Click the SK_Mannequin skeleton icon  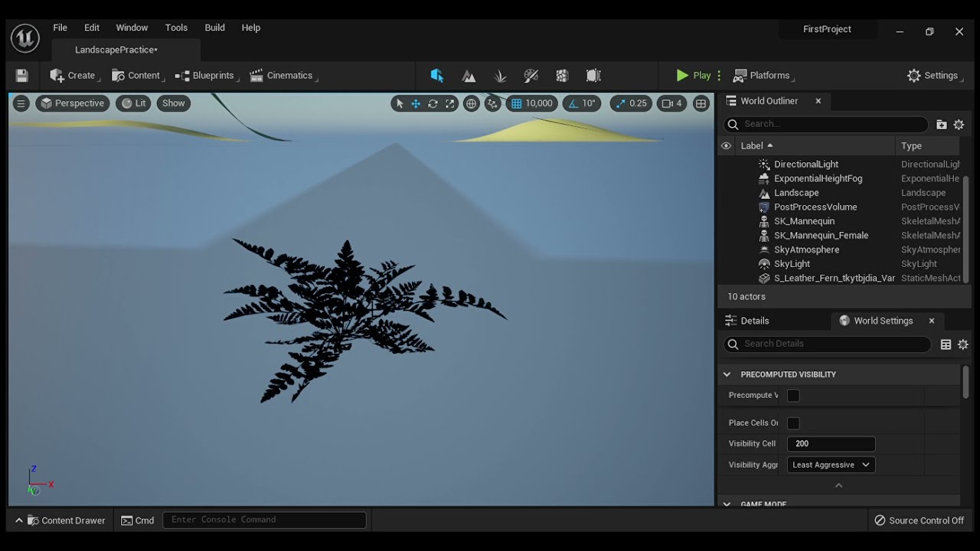763,221
